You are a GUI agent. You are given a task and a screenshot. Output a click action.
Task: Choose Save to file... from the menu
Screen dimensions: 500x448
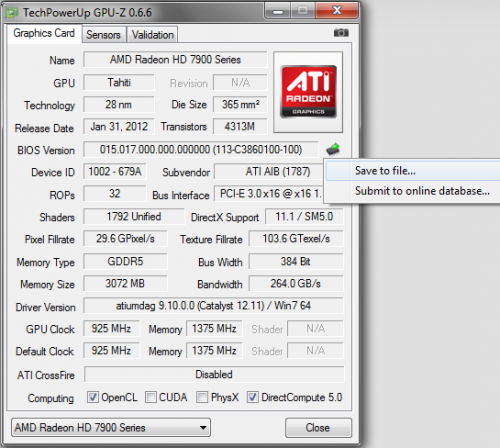click(413, 171)
